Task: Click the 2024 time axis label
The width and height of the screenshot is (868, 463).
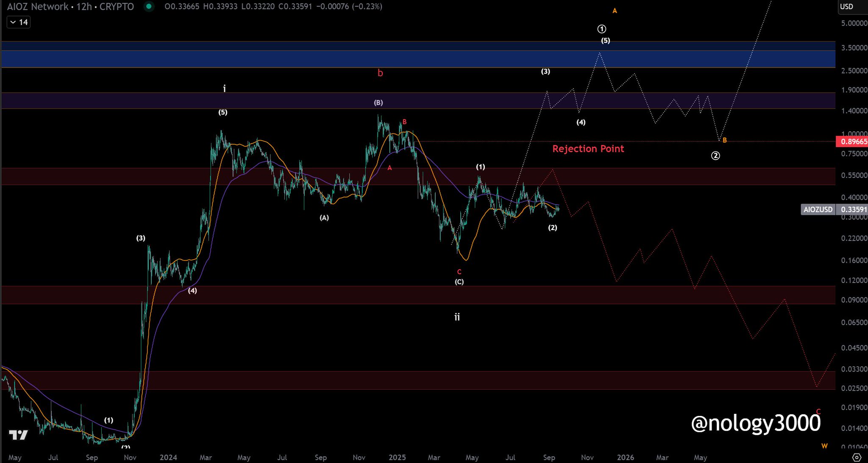Action: click(x=168, y=457)
